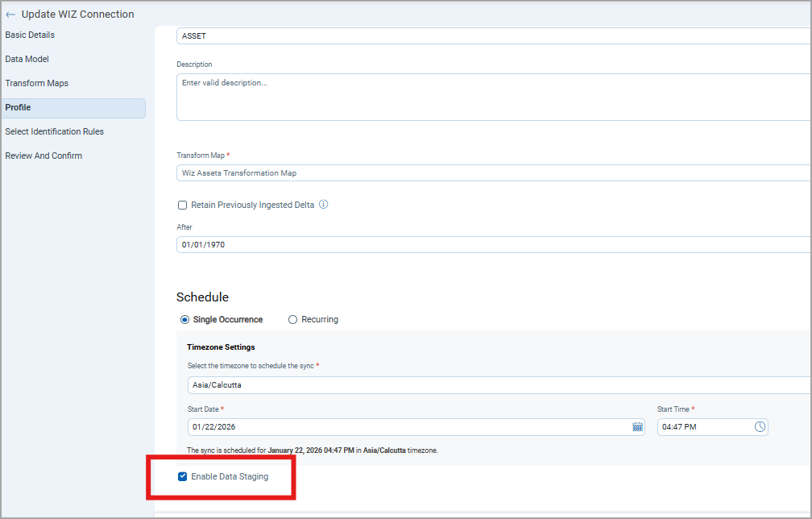Open the clock picker for Start Time

coord(760,427)
